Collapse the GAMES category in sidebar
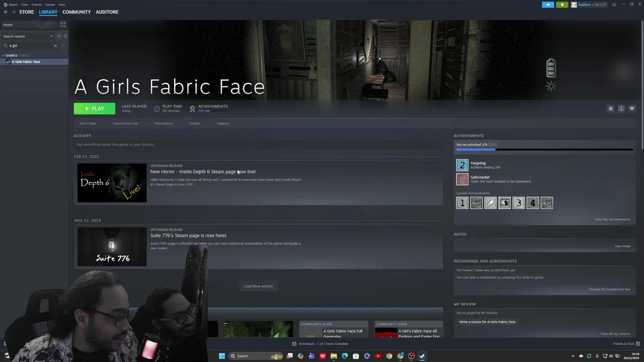 point(4,55)
